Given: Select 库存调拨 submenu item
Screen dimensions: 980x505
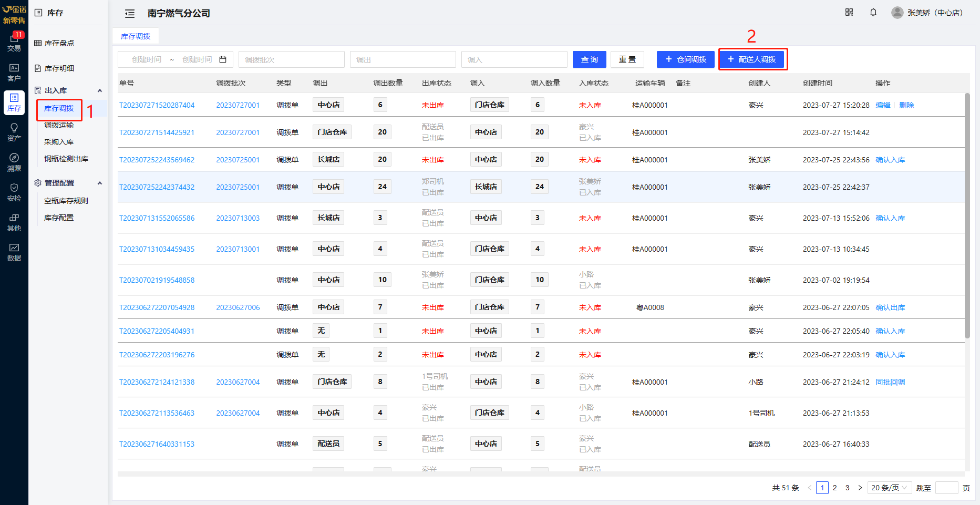Looking at the screenshot, I should [59, 108].
